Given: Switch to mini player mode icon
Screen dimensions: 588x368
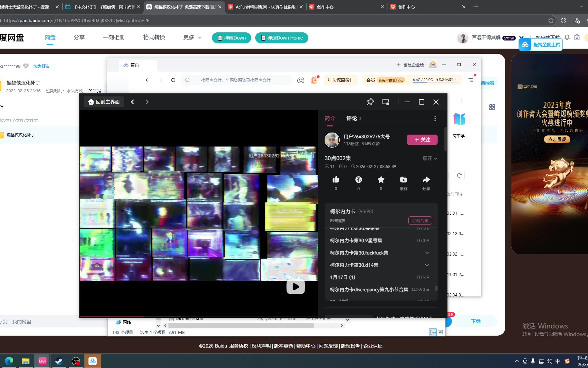Looking at the screenshot, I should (x=386, y=102).
